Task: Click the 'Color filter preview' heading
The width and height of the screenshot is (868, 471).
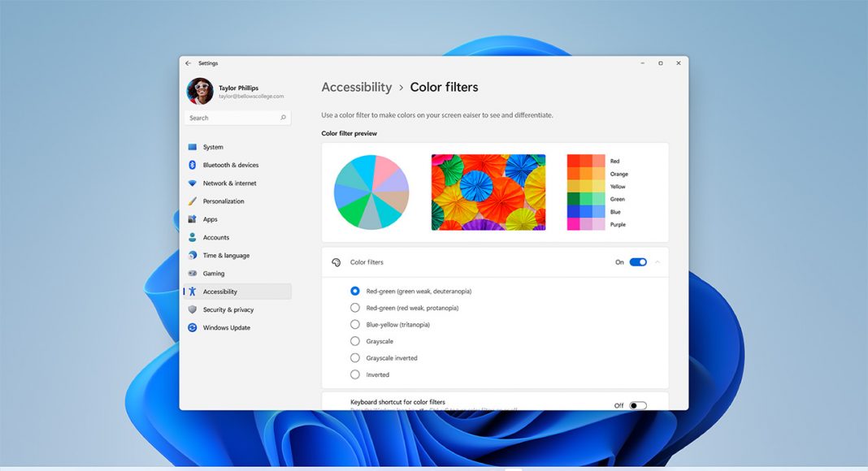Action: coord(349,133)
